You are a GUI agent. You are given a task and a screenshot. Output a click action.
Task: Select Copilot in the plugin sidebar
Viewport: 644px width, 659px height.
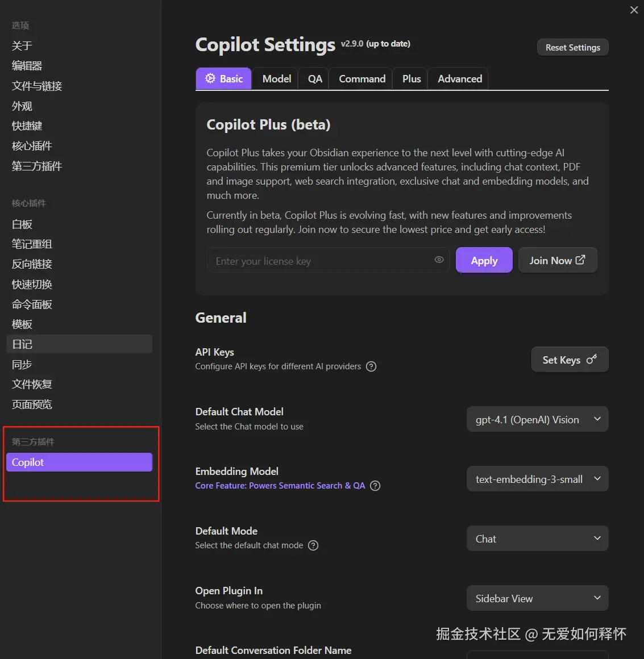click(x=79, y=462)
